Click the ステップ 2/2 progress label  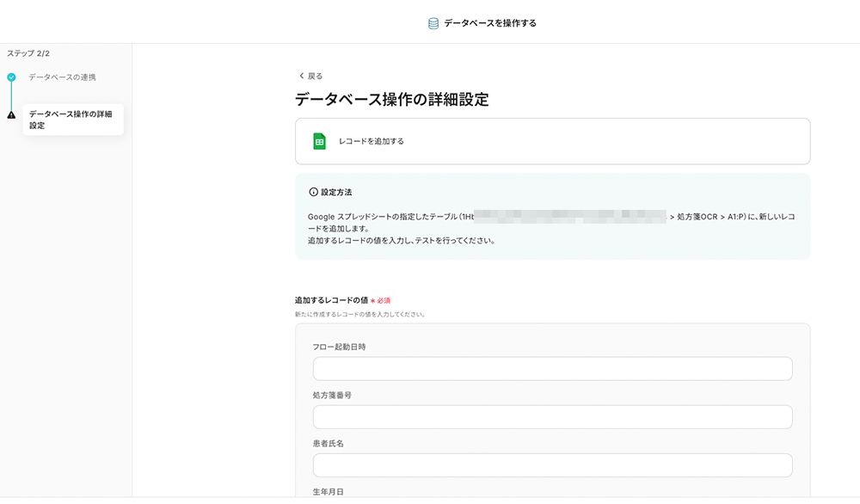pyautogui.click(x=28, y=53)
